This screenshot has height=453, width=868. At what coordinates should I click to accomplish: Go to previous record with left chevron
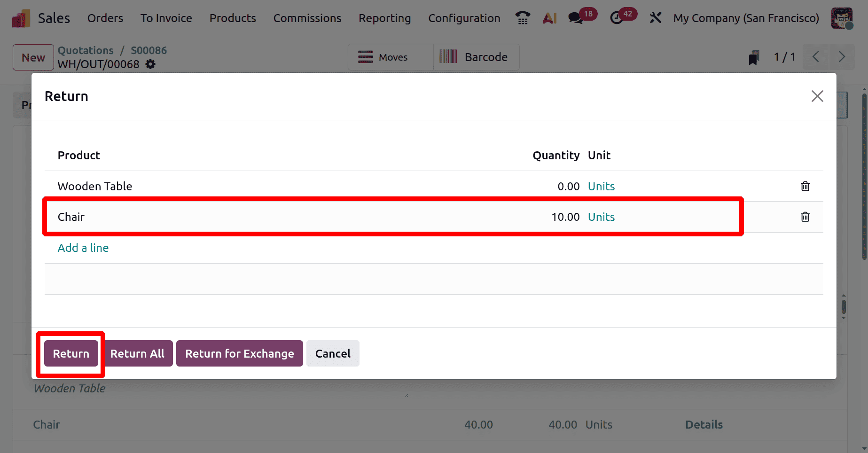816,57
